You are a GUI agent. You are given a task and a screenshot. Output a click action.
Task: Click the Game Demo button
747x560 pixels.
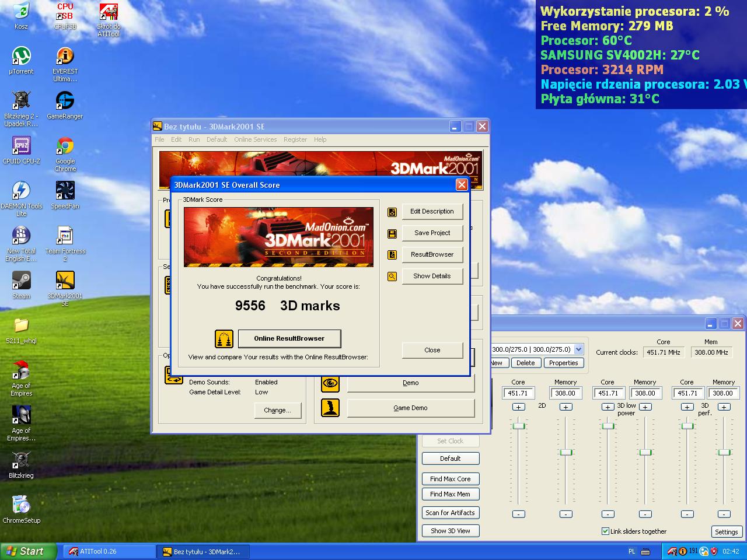[411, 408]
